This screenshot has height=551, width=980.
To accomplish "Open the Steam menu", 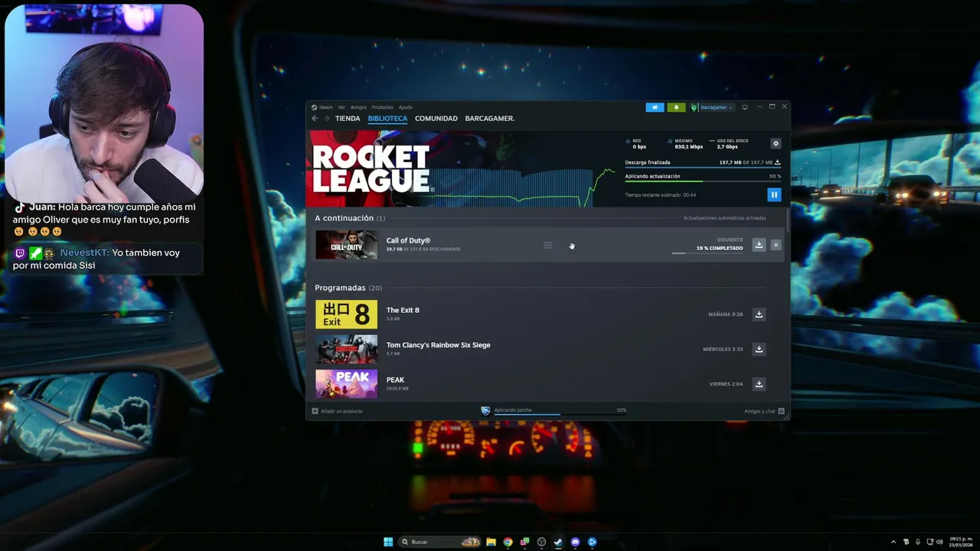I will (x=325, y=107).
